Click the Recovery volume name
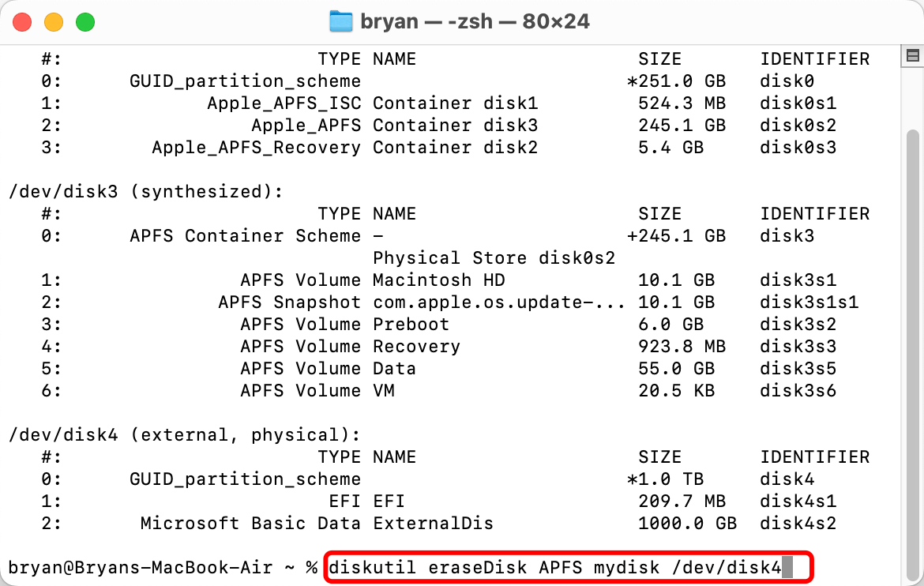The height and width of the screenshot is (586, 924). pos(416,346)
